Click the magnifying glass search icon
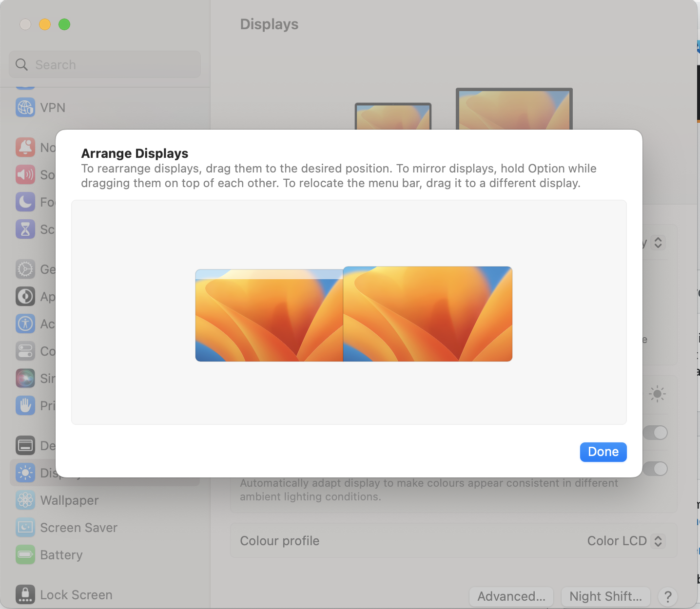Viewport: 700px width, 609px height. (x=22, y=64)
